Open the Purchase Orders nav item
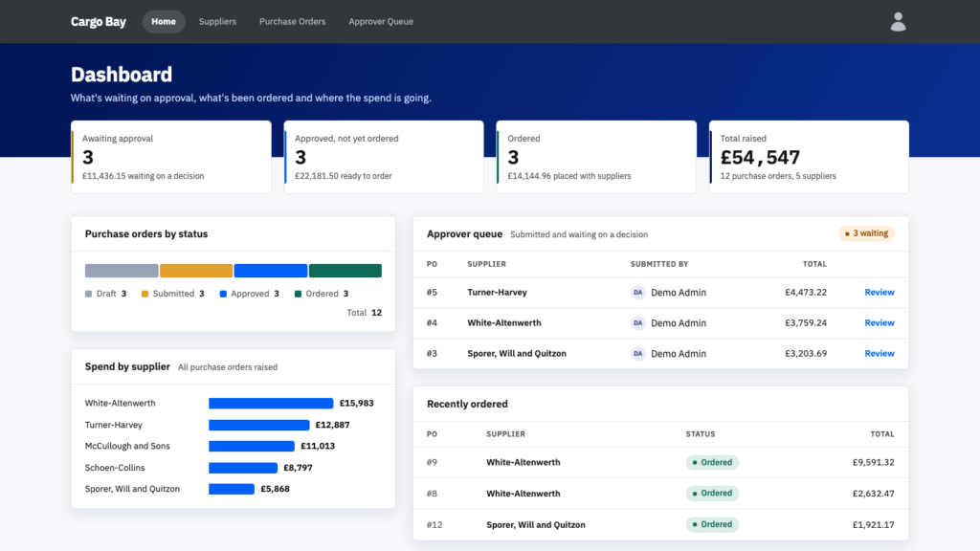This screenshot has width=980, height=551. coord(293,22)
